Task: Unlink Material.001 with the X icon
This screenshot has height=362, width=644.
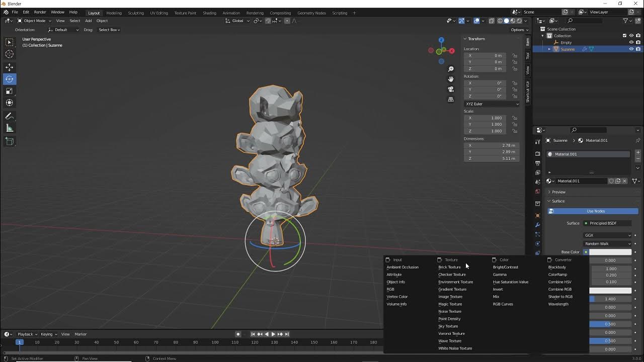Action: click(x=625, y=181)
